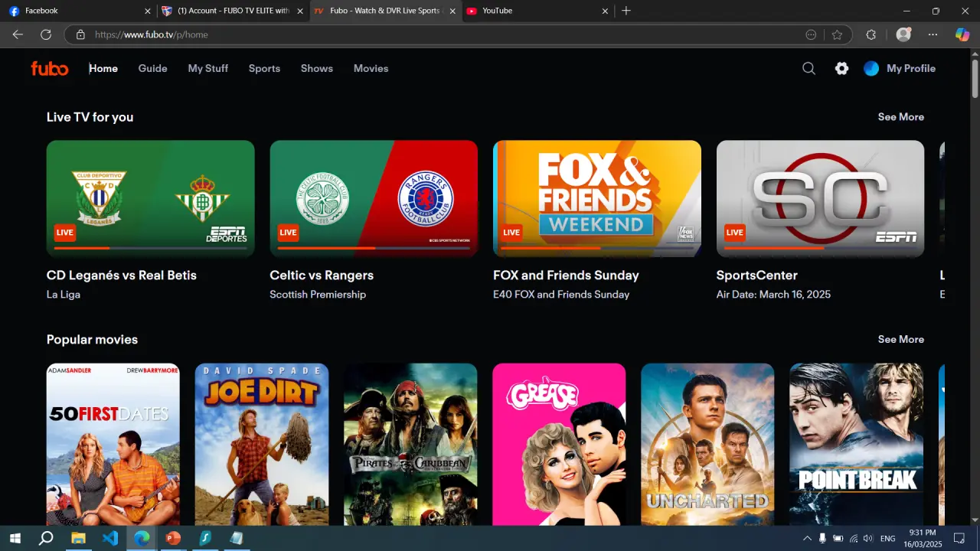This screenshot has width=980, height=551.
Task: Open the Fox & Friends Weekend thumbnail
Action: (x=597, y=198)
